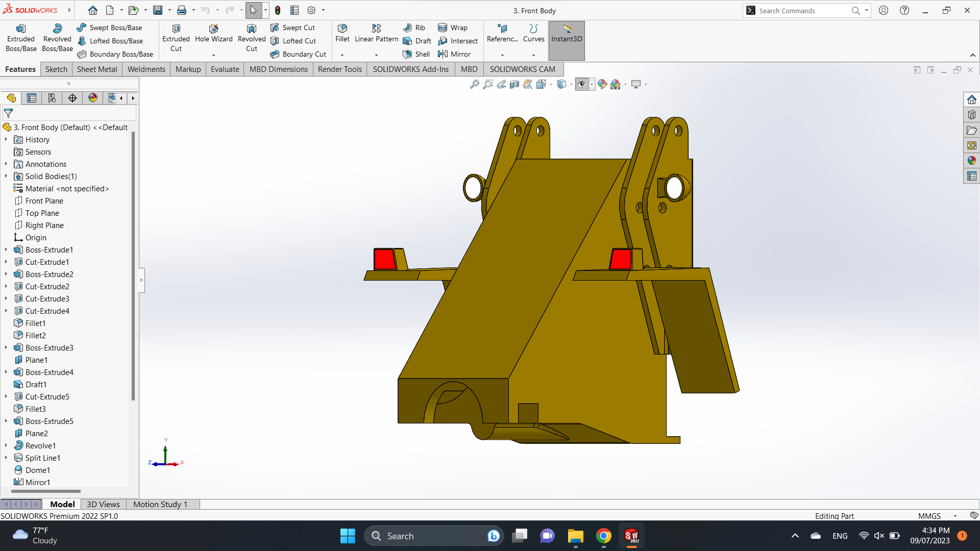Screen dimensions: 980x551
Task: Open the DisplayManager appearance tab icon
Action: [x=92, y=98]
